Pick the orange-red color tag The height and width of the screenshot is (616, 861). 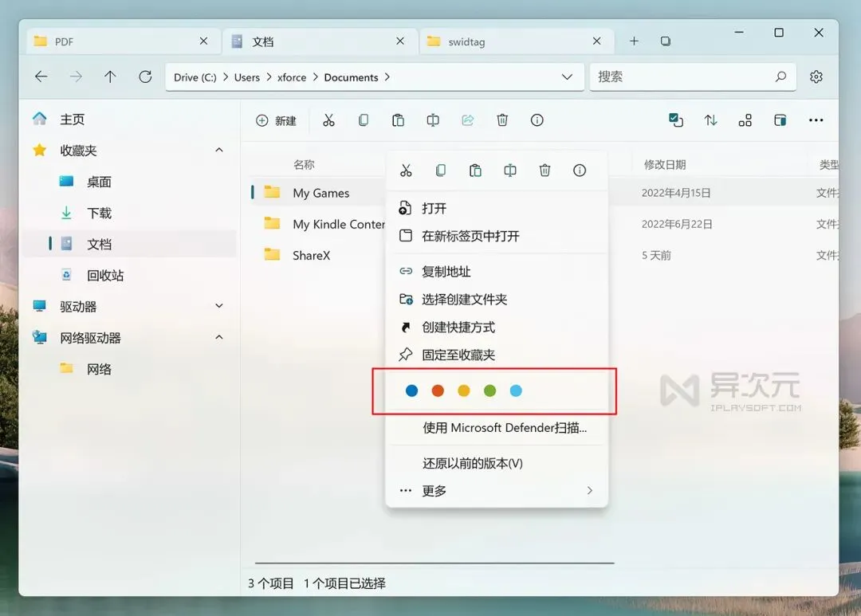pos(438,390)
